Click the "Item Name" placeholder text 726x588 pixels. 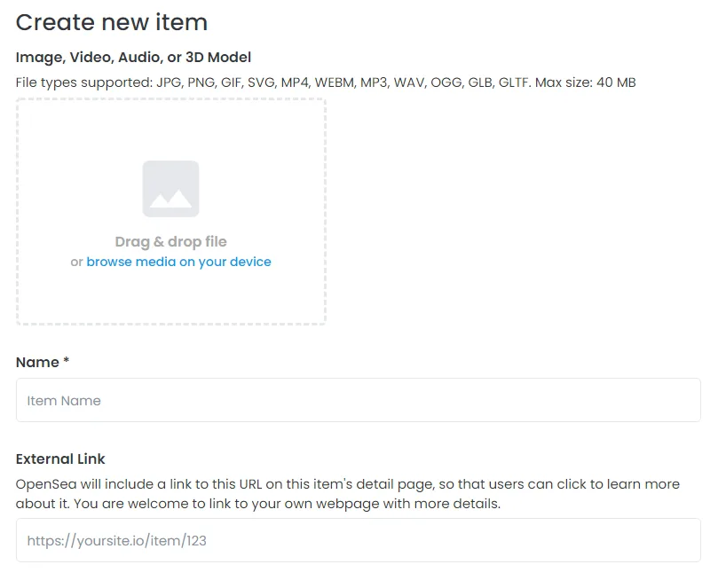64,401
